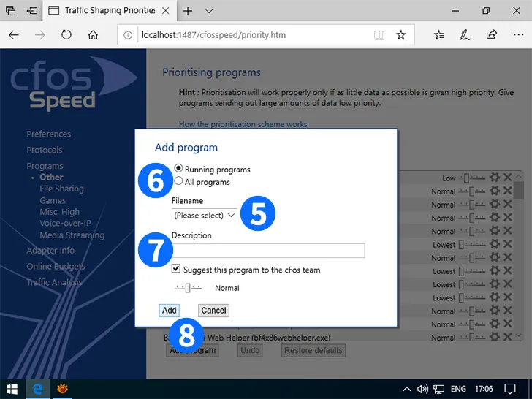The width and height of the screenshot is (532, 399).
Task: Refresh the priority page
Action: (66, 34)
